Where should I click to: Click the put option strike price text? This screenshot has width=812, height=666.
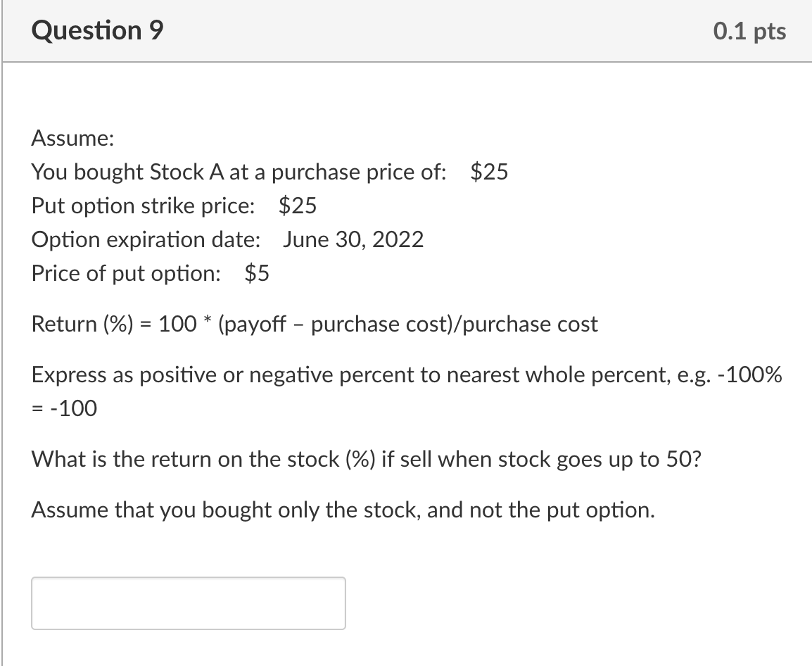[x=172, y=206]
